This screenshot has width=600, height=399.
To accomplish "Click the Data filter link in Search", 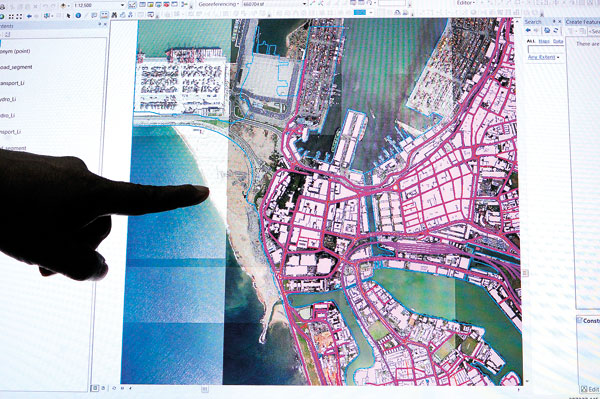I will (558, 41).
